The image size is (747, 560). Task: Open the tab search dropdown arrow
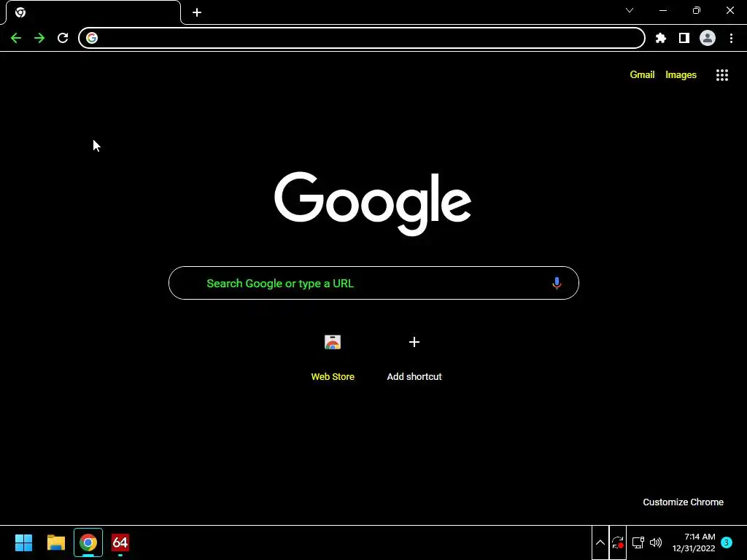[x=630, y=10]
